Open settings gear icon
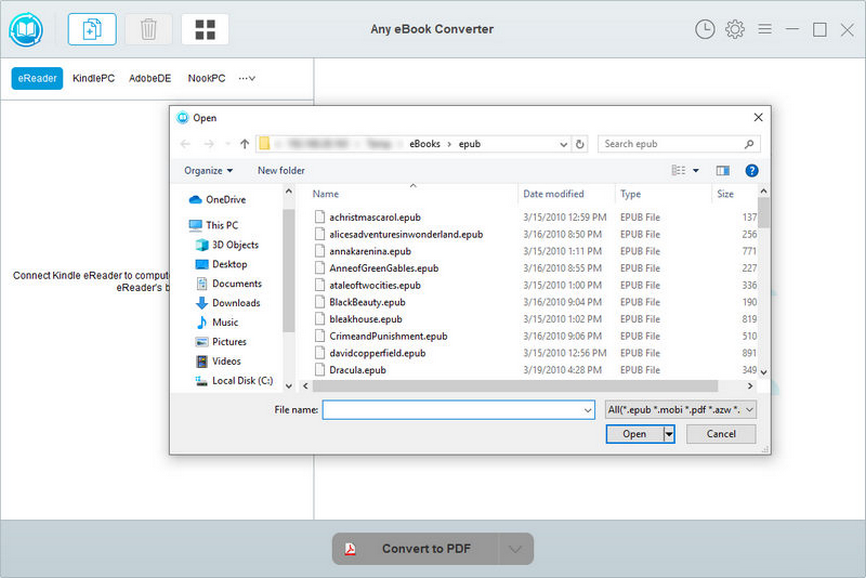Image resolution: width=866 pixels, height=578 pixels. tap(735, 29)
